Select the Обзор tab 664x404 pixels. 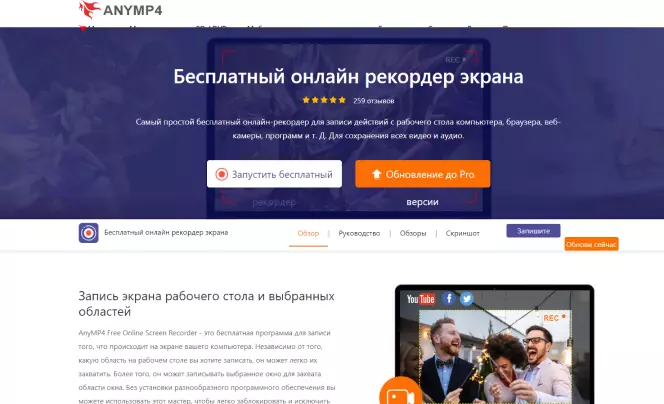(x=308, y=233)
